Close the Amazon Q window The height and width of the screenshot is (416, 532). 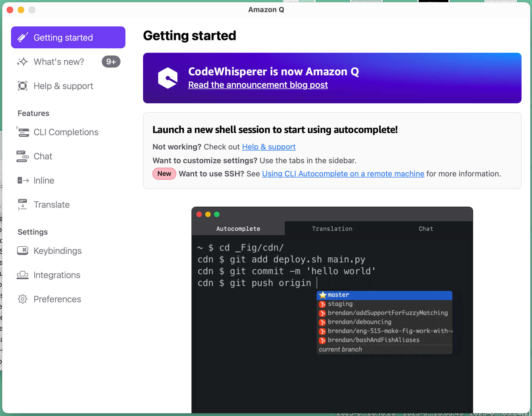tap(10, 10)
